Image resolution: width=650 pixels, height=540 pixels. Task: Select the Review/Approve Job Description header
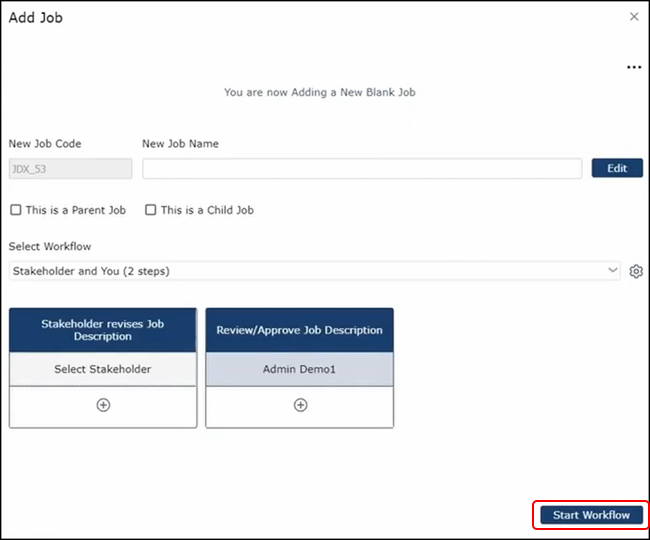(300, 330)
